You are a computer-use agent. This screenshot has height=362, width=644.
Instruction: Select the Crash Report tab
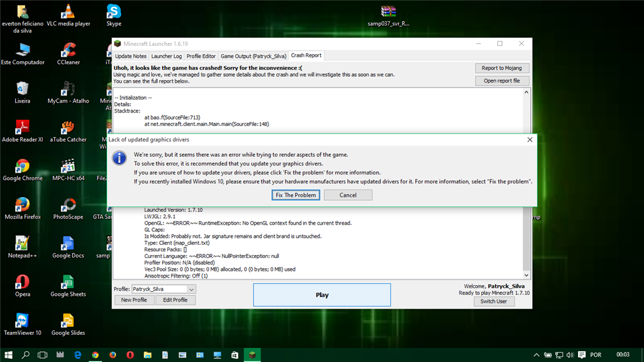click(x=306, y=55)
